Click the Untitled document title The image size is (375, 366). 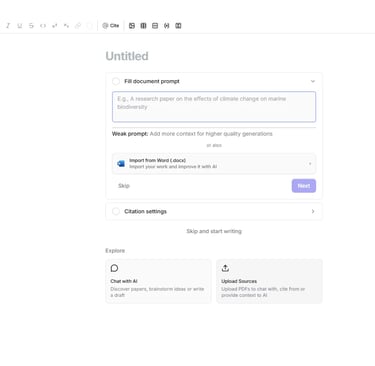point(127,56)
